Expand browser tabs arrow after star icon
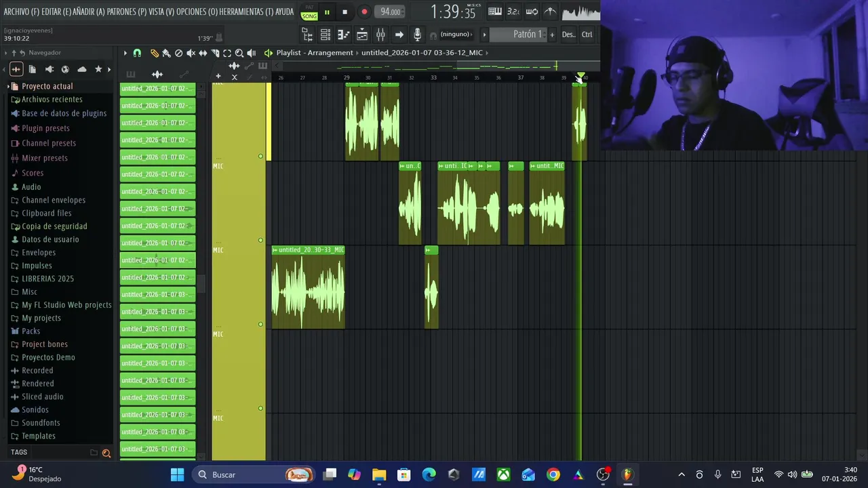The image size is (868, 488). [109, 69]
